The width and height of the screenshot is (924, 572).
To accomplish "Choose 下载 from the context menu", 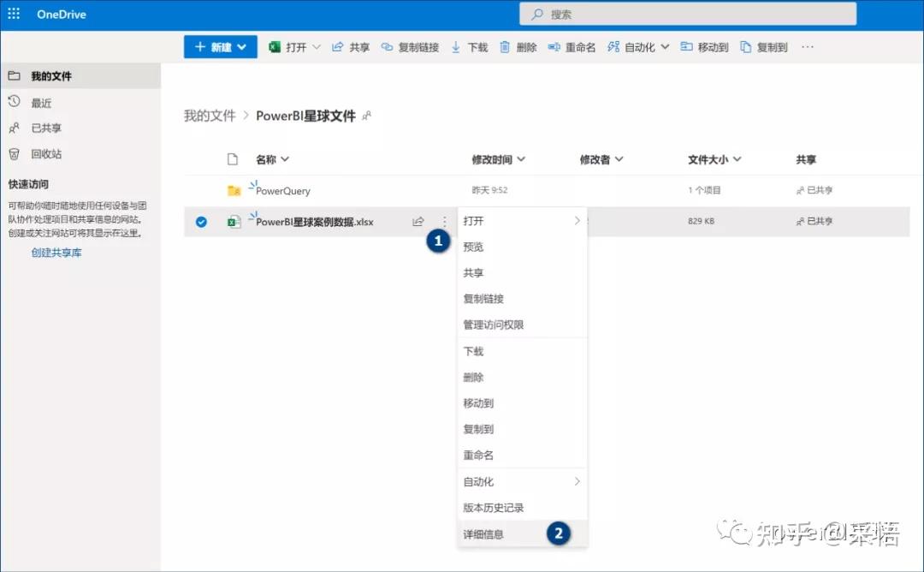I will click(523, 351).
